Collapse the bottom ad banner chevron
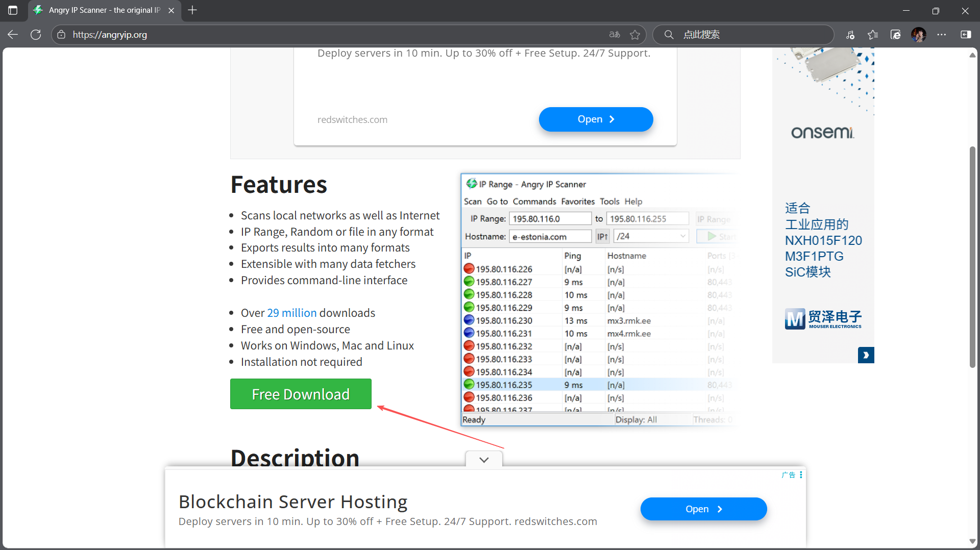Image resolution: width=980 pixels, height=550 pixels. coord(484,460)
